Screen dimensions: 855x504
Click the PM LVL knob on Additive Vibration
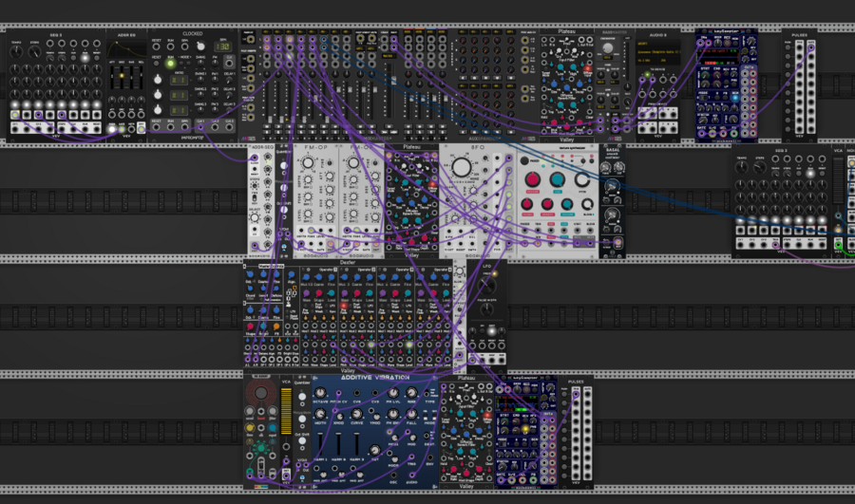click(393, 393)
